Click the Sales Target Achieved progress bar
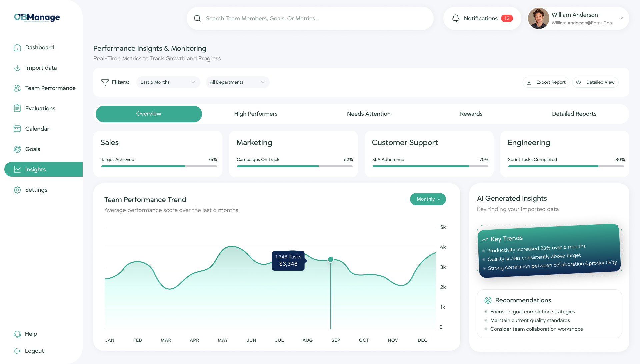 tap(159, 166)
